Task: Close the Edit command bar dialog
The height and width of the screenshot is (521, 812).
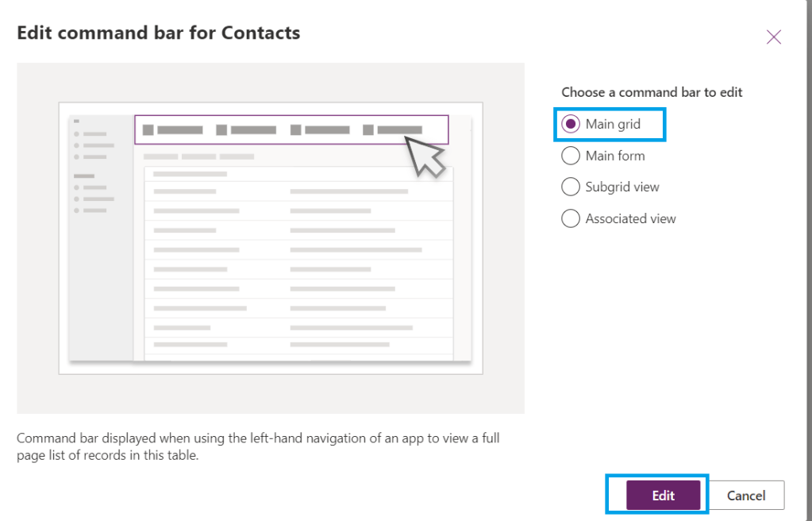Action: pos(774,37)
